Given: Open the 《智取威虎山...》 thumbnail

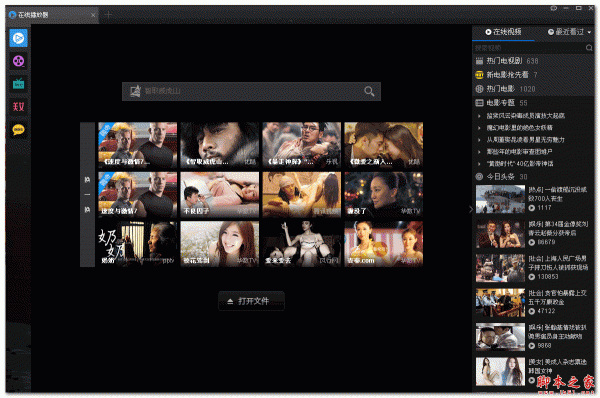Looking at the screenshot, I should (x=220, y=145).
